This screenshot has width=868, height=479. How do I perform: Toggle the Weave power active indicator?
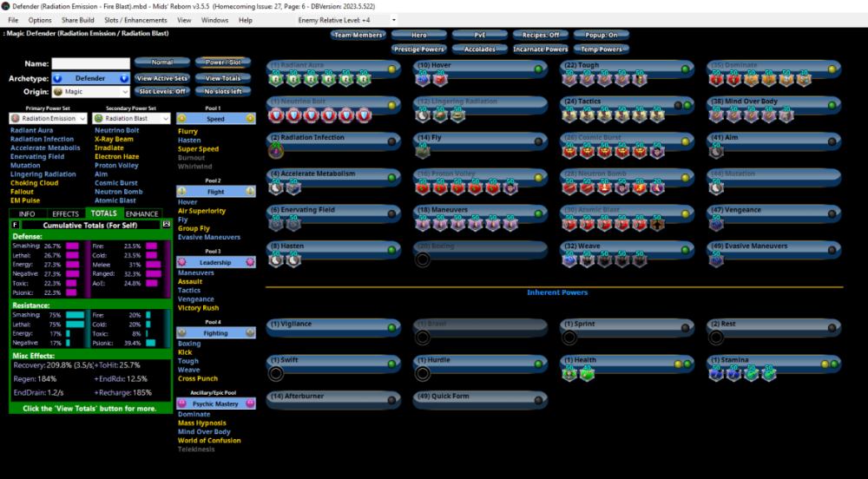point(685,249)
